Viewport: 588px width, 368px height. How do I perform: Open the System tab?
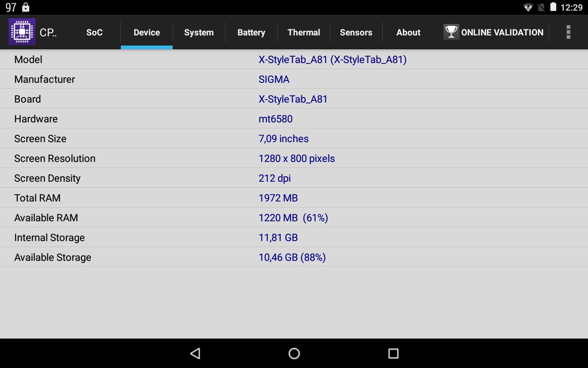(x=199, y=33)
